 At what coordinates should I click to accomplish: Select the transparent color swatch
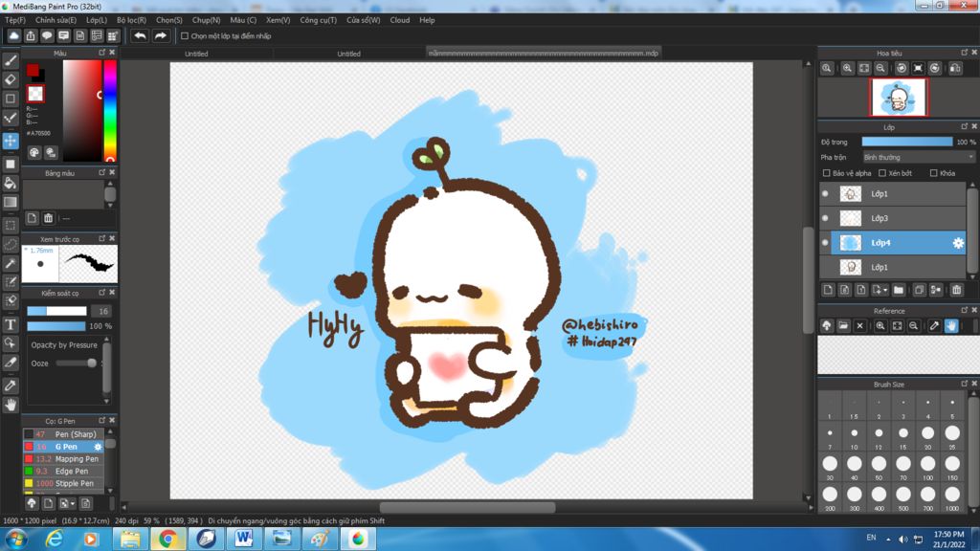[35, 94]
